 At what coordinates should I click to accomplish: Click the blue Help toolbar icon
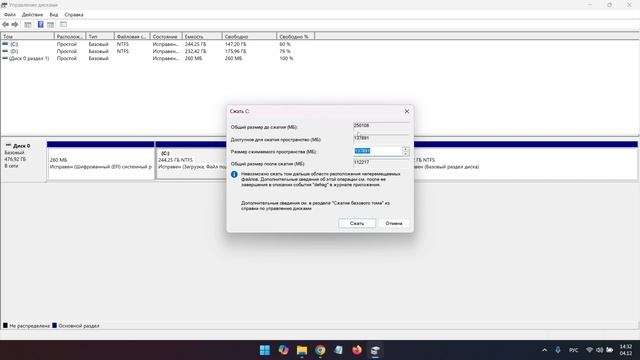coord(40,24)
